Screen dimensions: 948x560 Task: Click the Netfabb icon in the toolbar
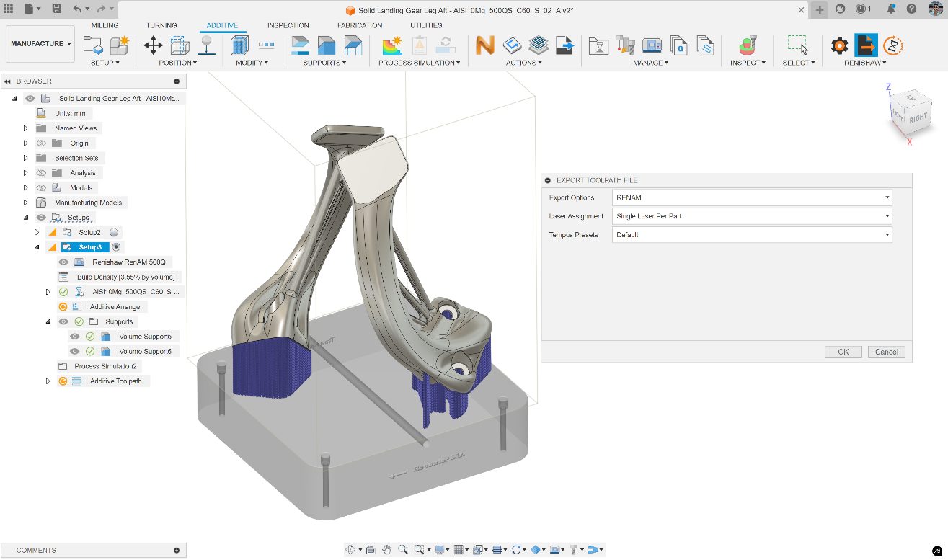pos(484,45)
